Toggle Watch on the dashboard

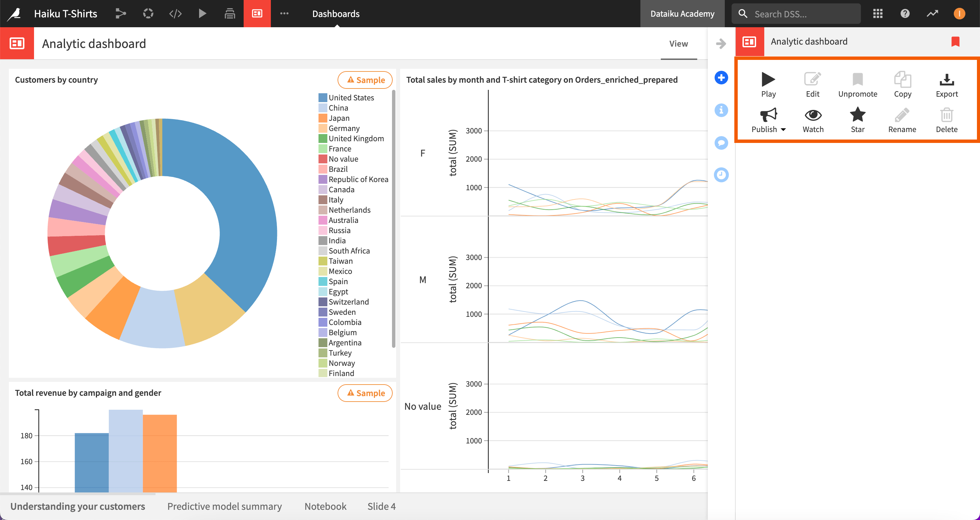coord(813,120)
